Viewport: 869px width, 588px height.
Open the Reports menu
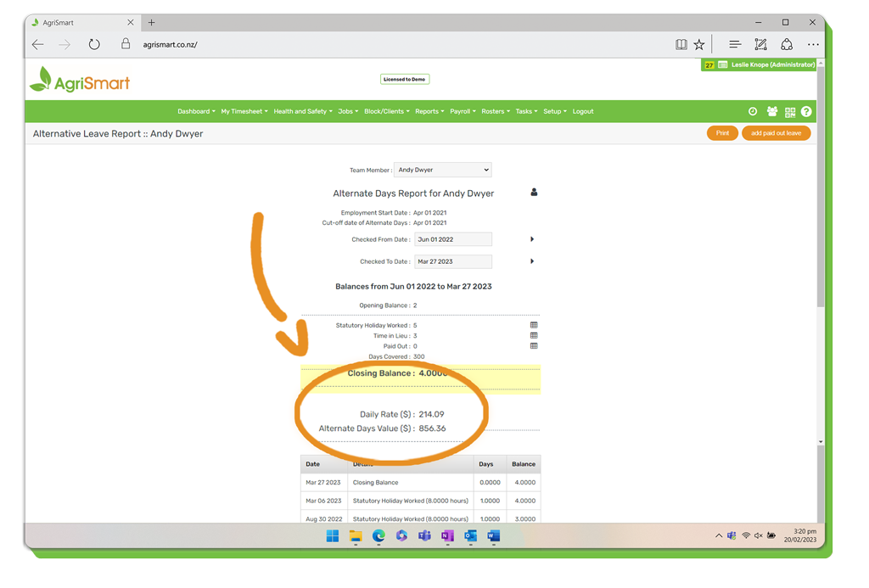429,111
